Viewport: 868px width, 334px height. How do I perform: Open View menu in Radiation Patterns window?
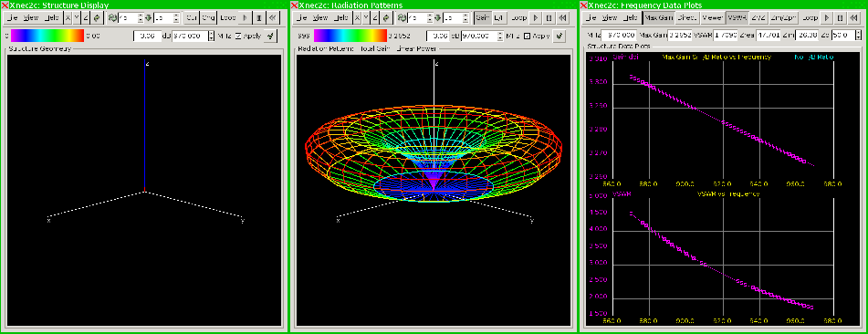(320, 17)
